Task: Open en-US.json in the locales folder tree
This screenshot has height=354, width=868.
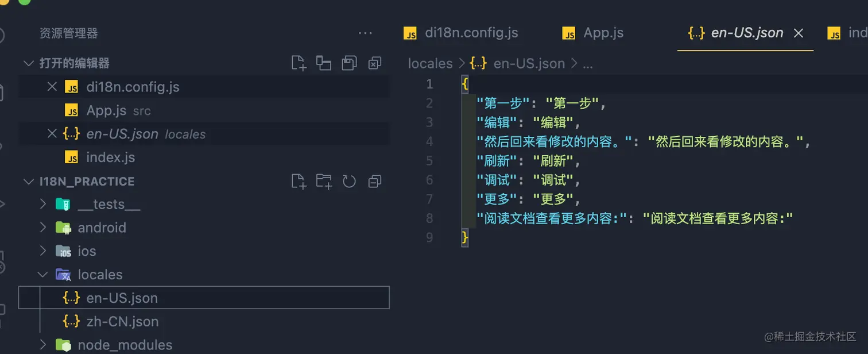Action: click(x=204, y=298)
